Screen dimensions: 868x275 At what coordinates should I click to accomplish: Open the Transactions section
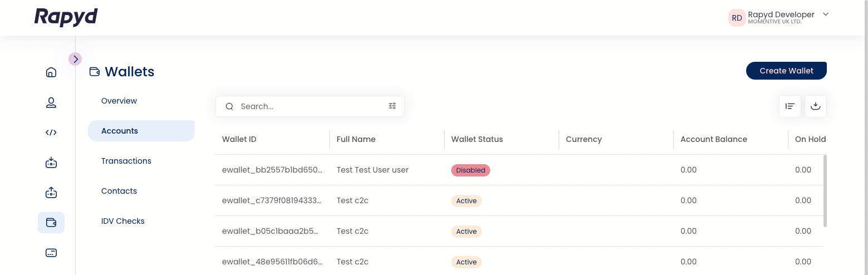pyautogui.click(x=126, y=161)
